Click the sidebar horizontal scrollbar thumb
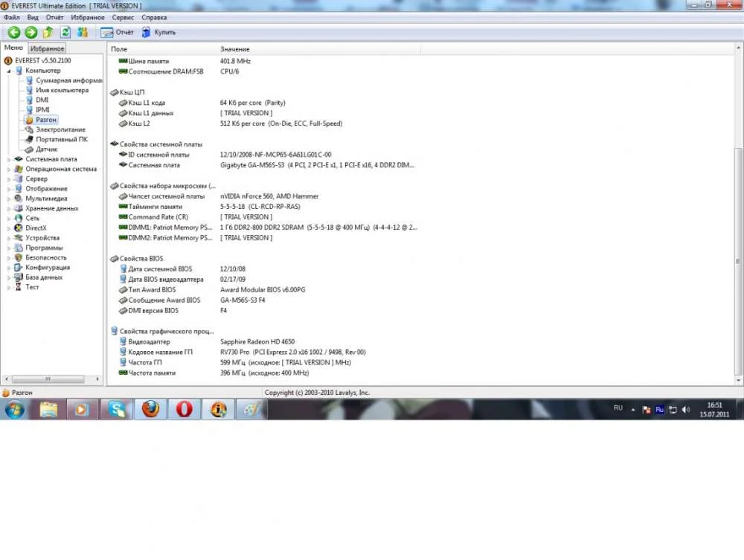This screenshot has width=744, height=560. pyautogui.click(x=48, y=379)
